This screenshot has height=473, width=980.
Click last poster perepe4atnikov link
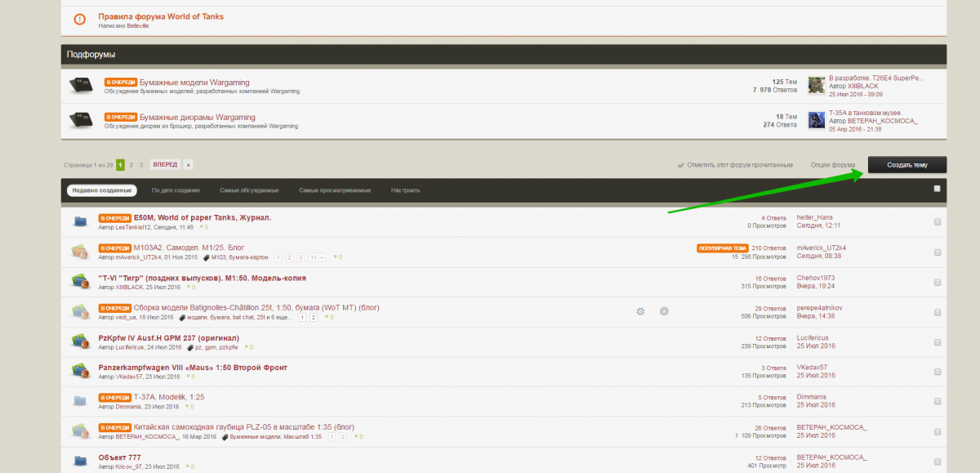(821, 308)
